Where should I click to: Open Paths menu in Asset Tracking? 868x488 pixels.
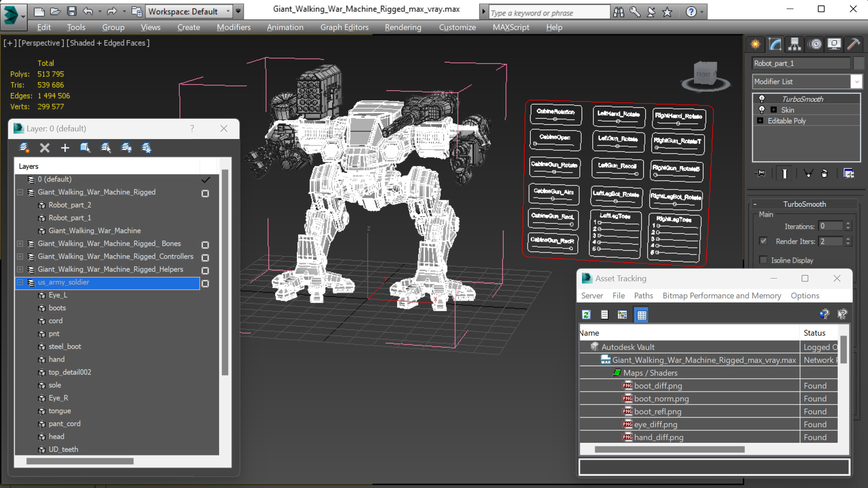(x=643, y=296)
